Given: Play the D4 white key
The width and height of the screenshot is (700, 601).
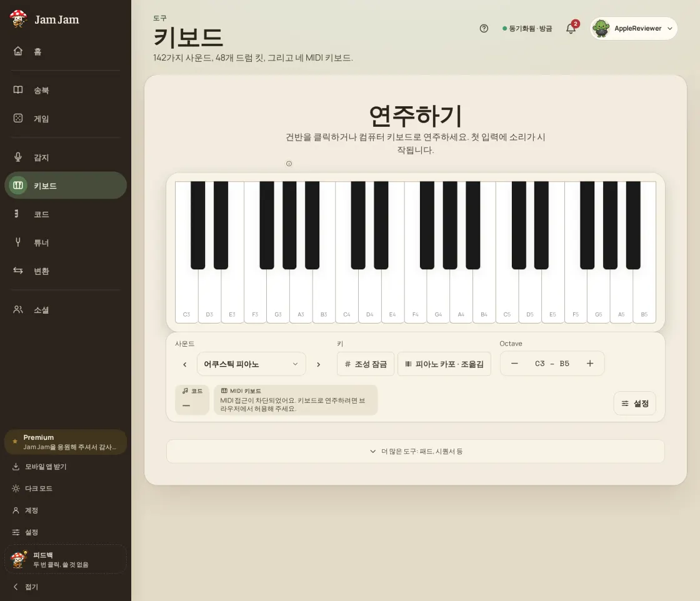Looking at the screenshot, I should pyautogui.click(x=369, y=297).
